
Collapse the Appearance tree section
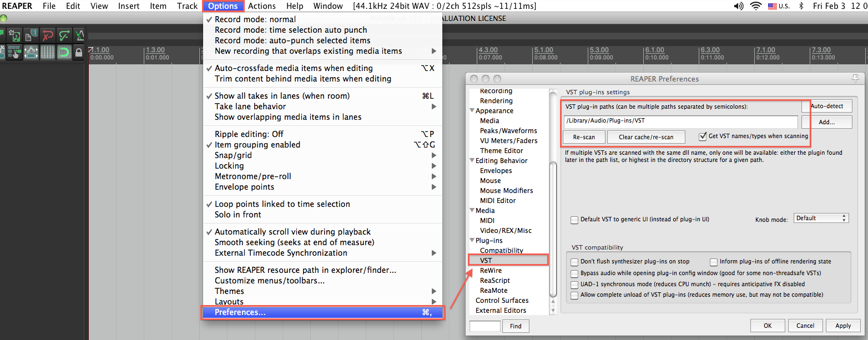coord(471,111)
